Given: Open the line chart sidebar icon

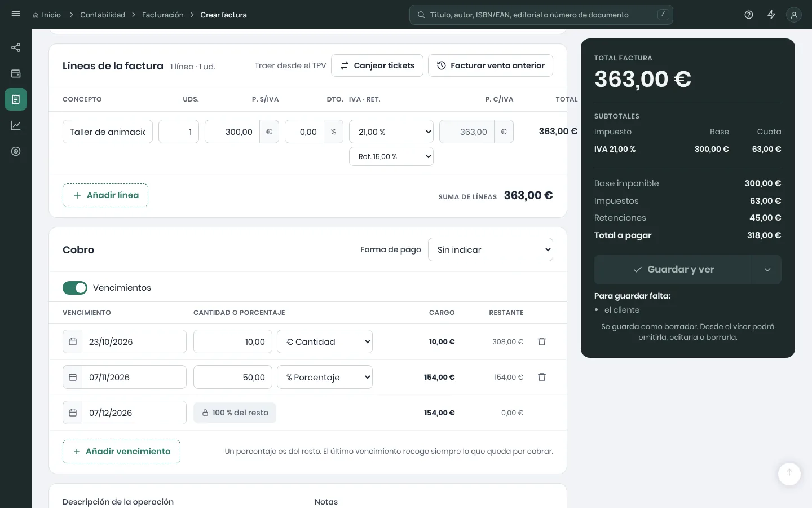Looking at the screenshot, I should 16,125.
